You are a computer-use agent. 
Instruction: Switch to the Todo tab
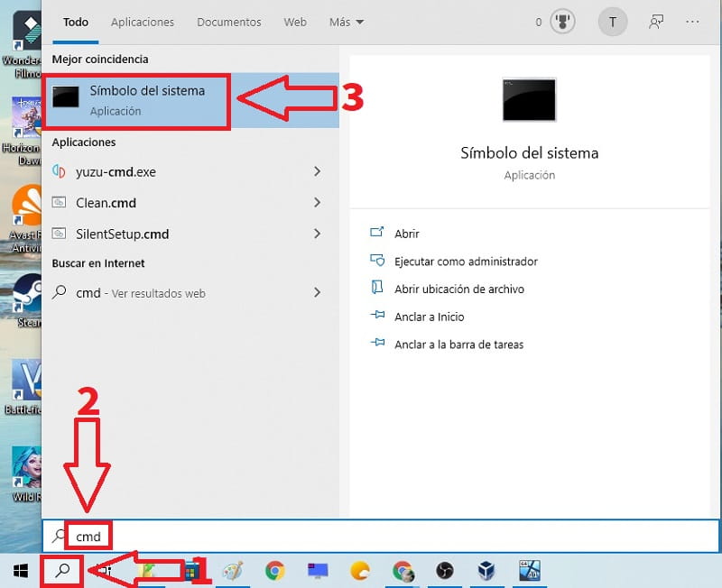76,22
